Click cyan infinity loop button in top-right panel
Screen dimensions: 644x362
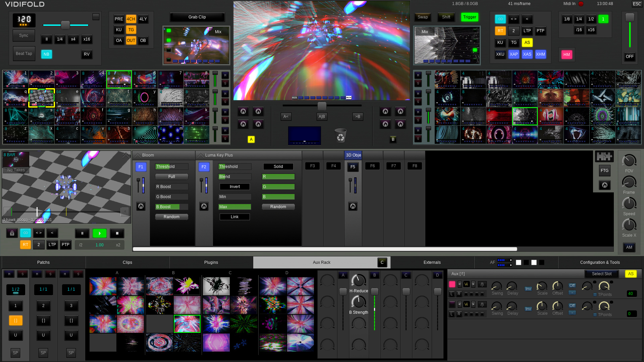pyautogui.click(x=500, y=19)
